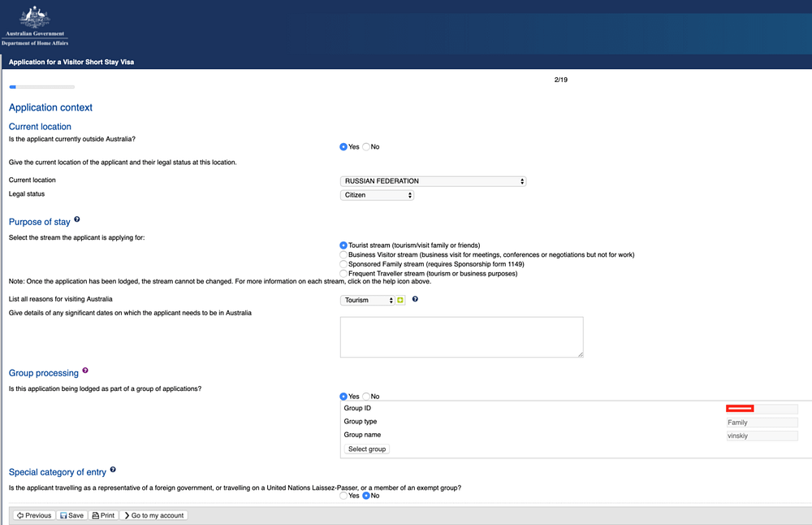This screenshot has height=525, width=812.
Task: Click the Australian Government crest logo
Action: [35, 25]
